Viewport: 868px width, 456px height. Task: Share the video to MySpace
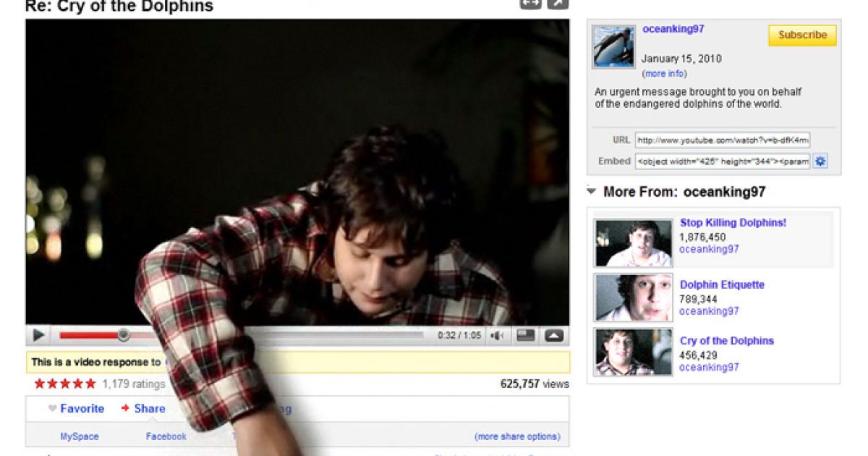(80, 436)
